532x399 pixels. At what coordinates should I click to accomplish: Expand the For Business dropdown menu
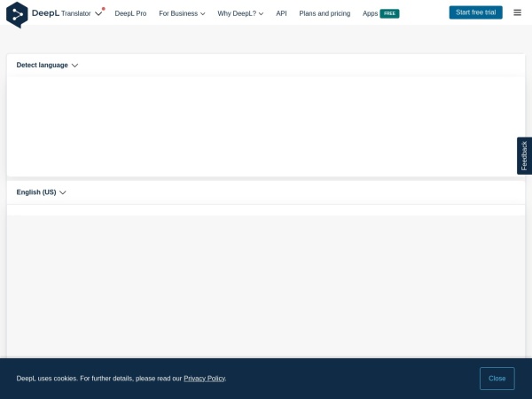click(182, 14)
